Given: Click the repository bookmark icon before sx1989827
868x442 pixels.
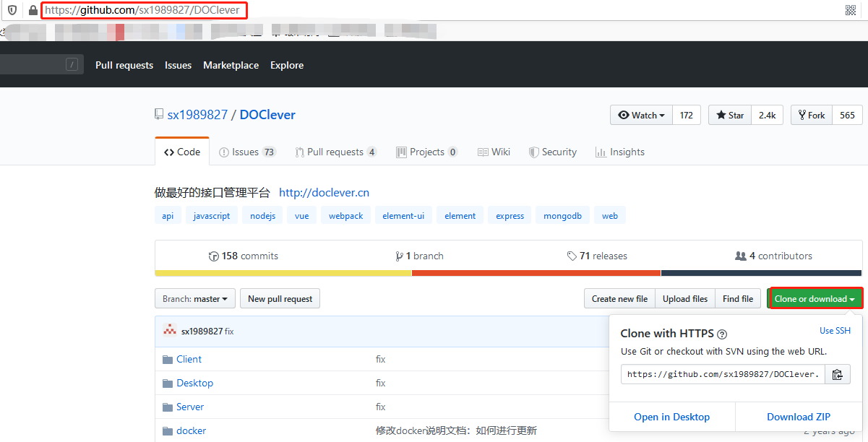Looking at the screenshot, I should point(159,113).
